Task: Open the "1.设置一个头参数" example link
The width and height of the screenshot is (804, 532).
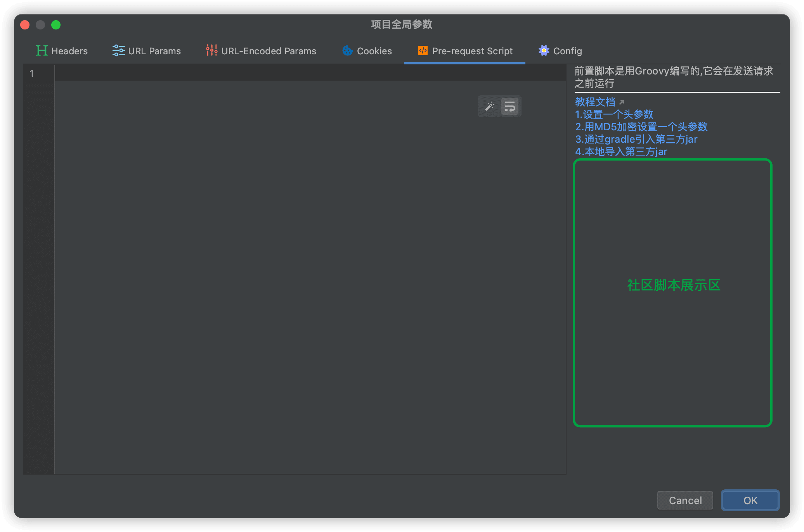Action: (x=614, y=114)
